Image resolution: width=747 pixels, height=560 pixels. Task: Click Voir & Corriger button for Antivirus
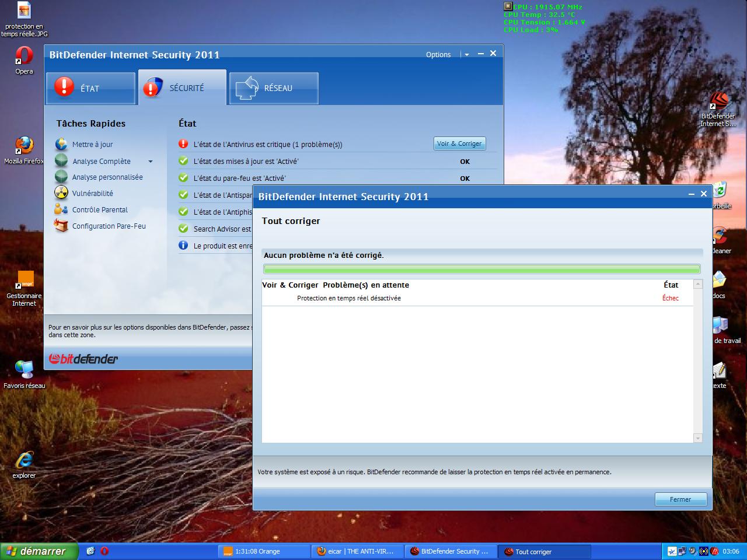point(459,143)
